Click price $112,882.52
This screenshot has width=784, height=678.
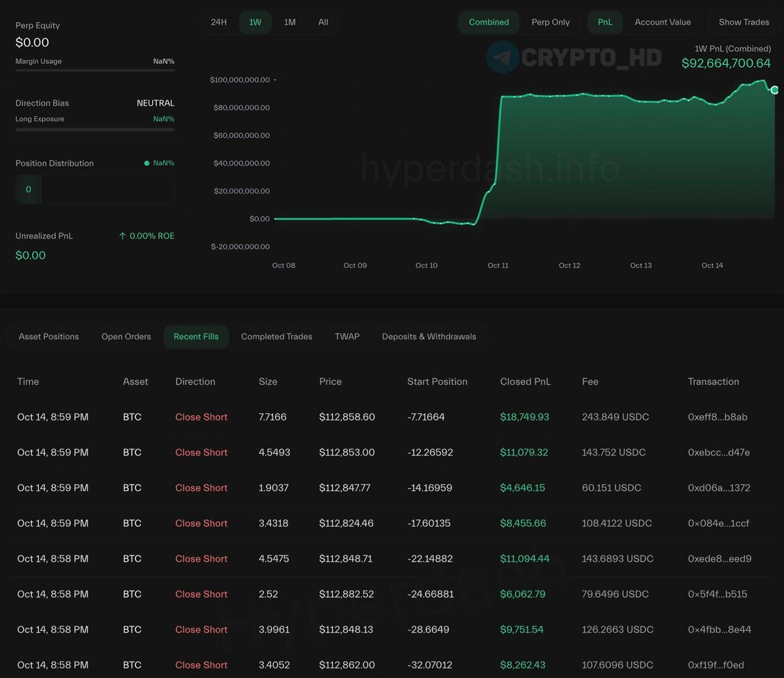click(x=346, y=594)
